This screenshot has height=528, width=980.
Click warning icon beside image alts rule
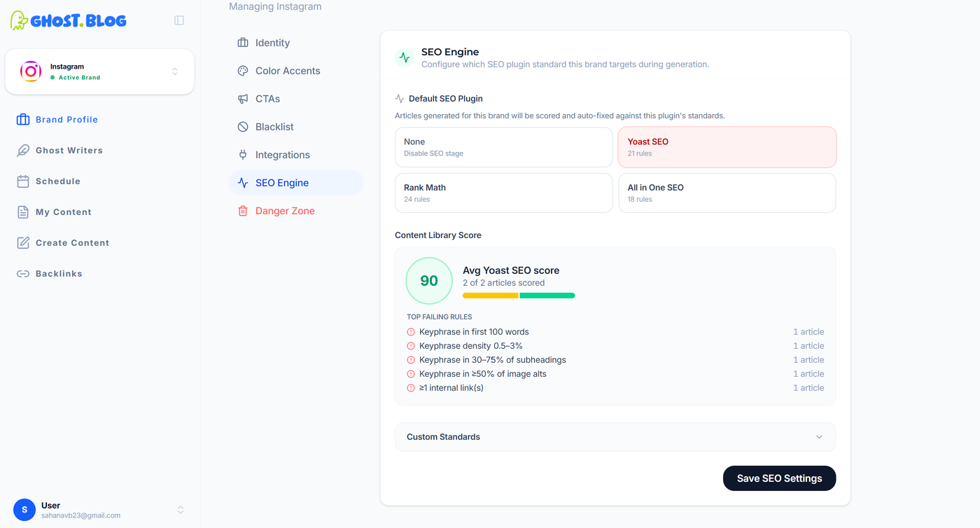(x=411, y=374)
